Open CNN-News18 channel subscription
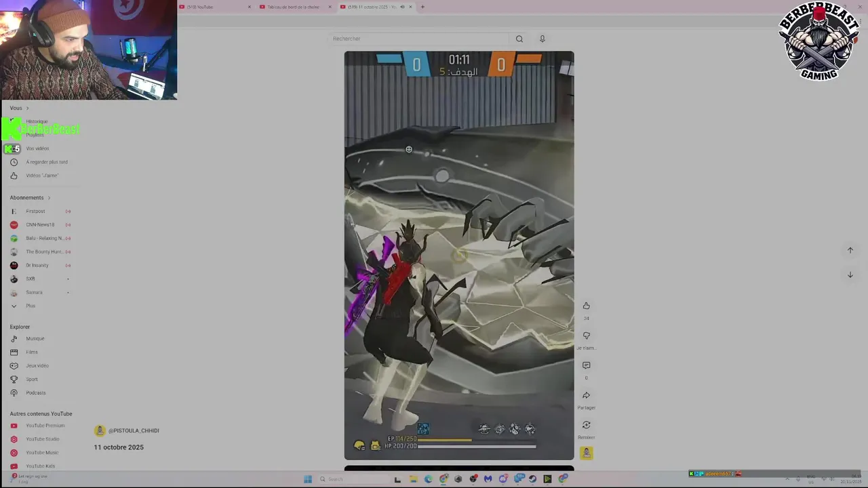 (x=40, y=225)
